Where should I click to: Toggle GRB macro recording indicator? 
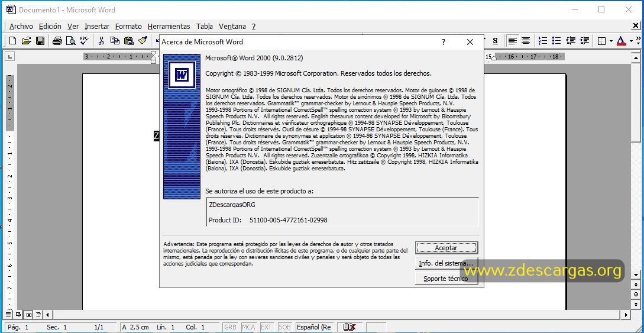pyautogui.click(x=231, y=327)
